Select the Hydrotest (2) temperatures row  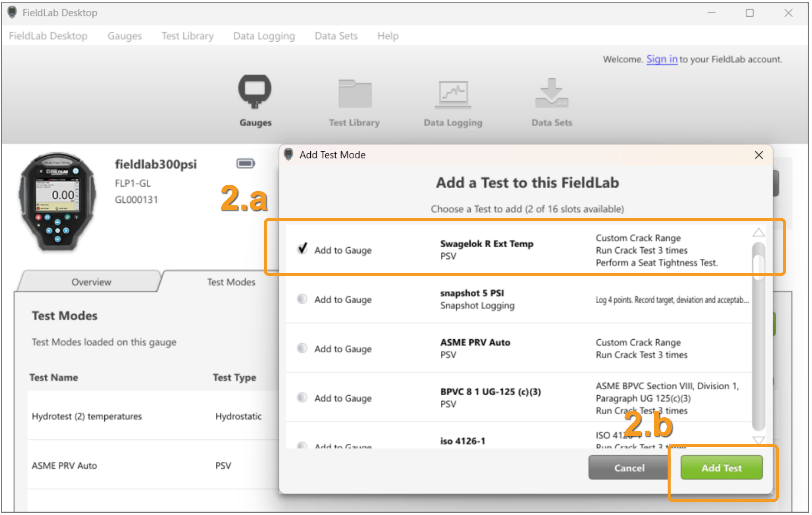tap(153, 416)
